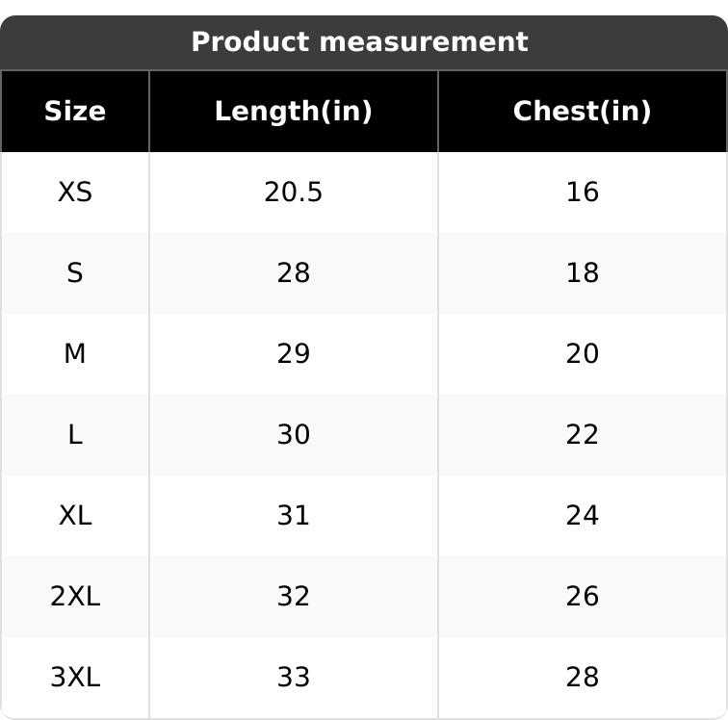Viewport: 728px width, 720px height.
Task: Click the 3XL size cell
Action: pos(75,678)
